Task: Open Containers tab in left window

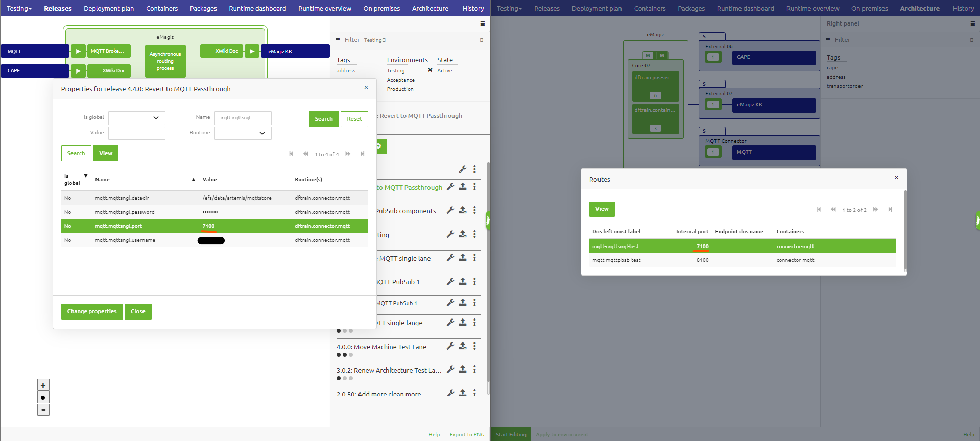Action: point(162,8)
